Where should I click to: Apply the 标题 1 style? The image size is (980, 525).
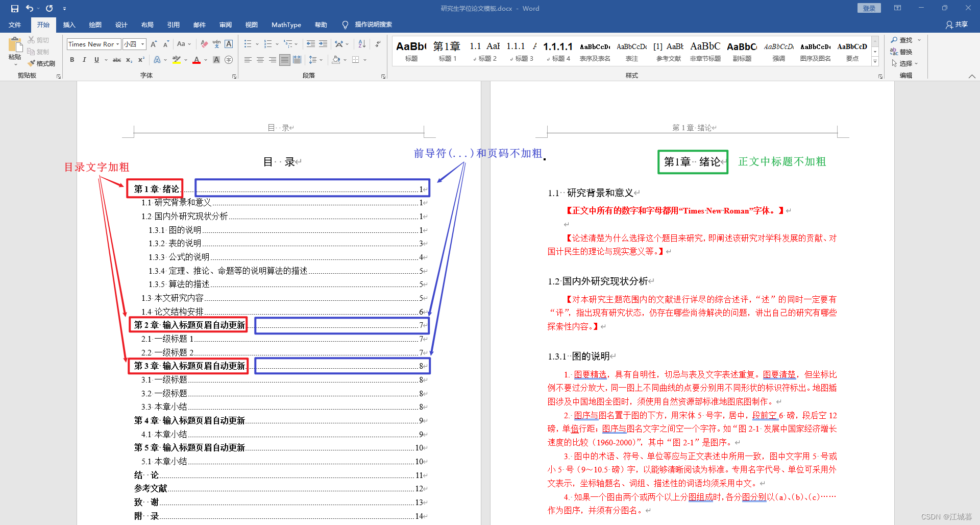pos(447,51)
